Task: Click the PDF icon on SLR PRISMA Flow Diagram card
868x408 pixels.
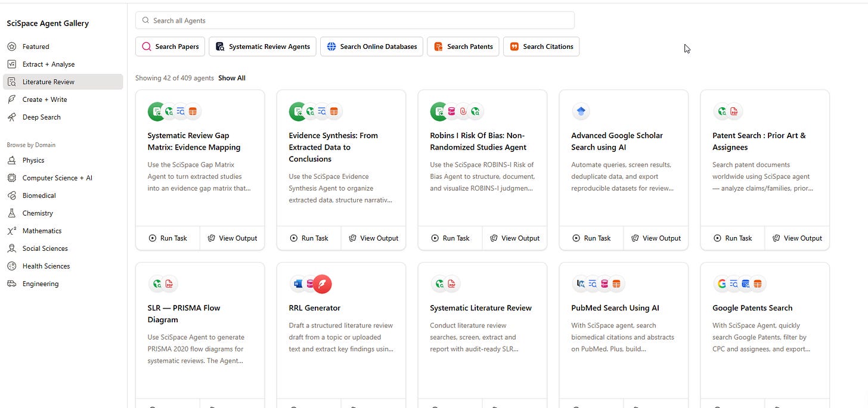Action: click(x=169, y=284)
